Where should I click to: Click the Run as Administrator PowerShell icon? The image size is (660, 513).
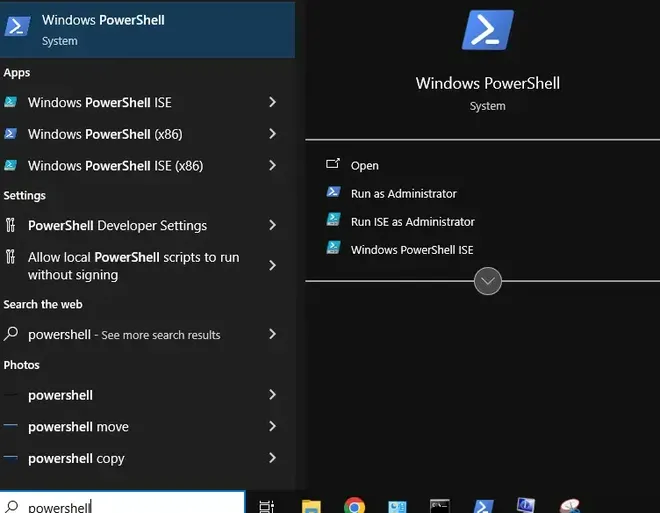coord(333,192)
